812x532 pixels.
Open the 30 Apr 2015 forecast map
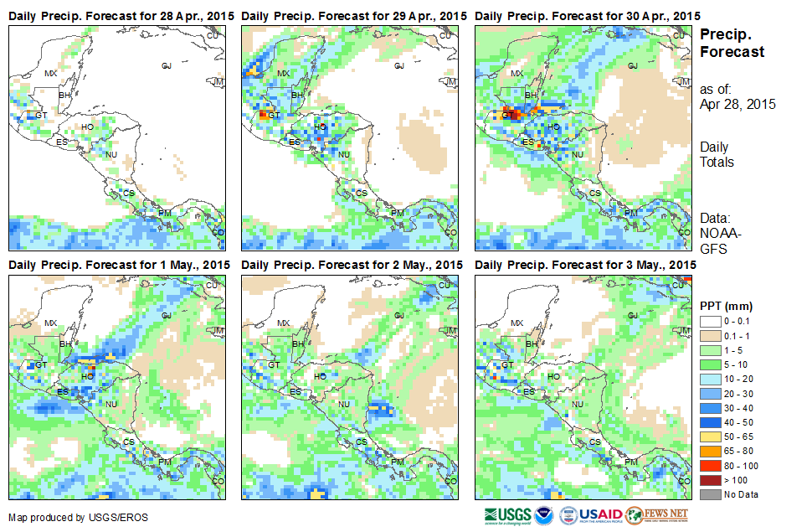click(583, 137)
